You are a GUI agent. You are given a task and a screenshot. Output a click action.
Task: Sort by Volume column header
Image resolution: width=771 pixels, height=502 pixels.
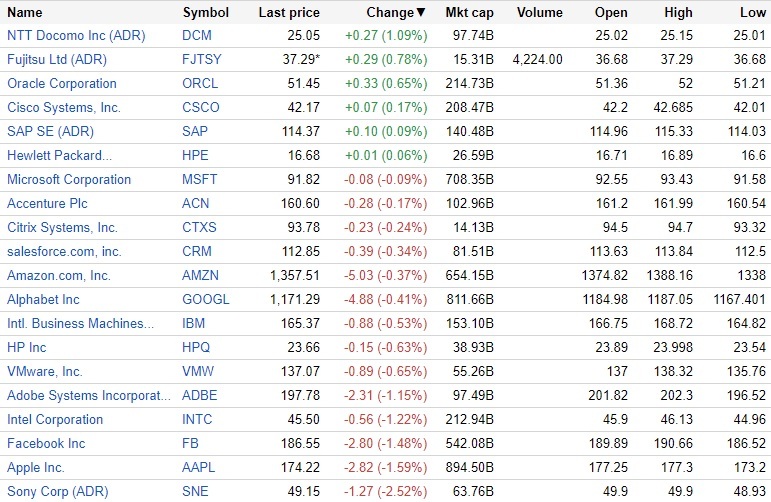(540, 13)
